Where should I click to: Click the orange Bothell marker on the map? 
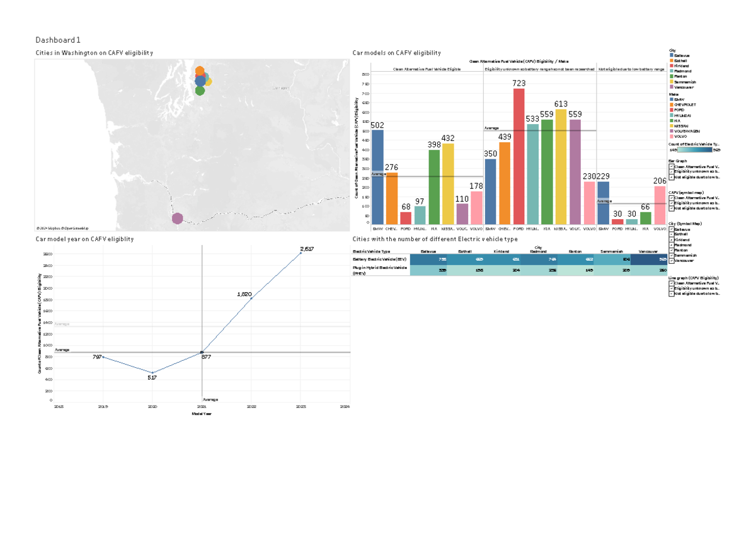[200, 71]
